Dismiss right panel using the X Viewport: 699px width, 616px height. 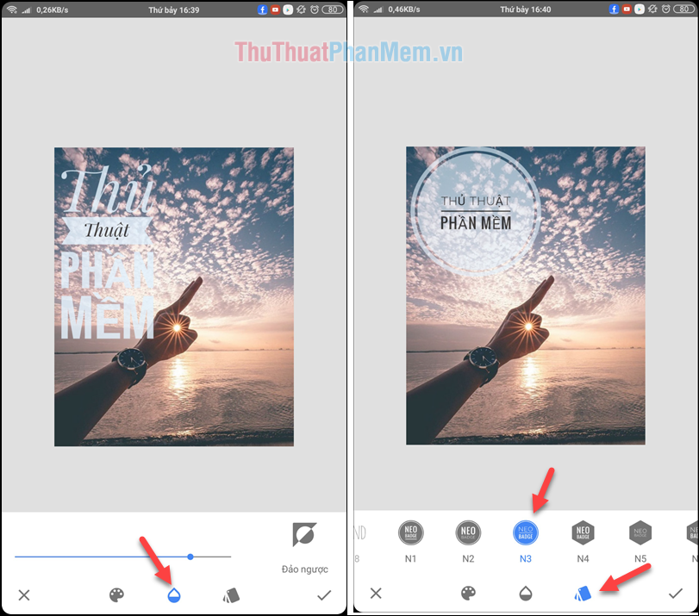377,594
